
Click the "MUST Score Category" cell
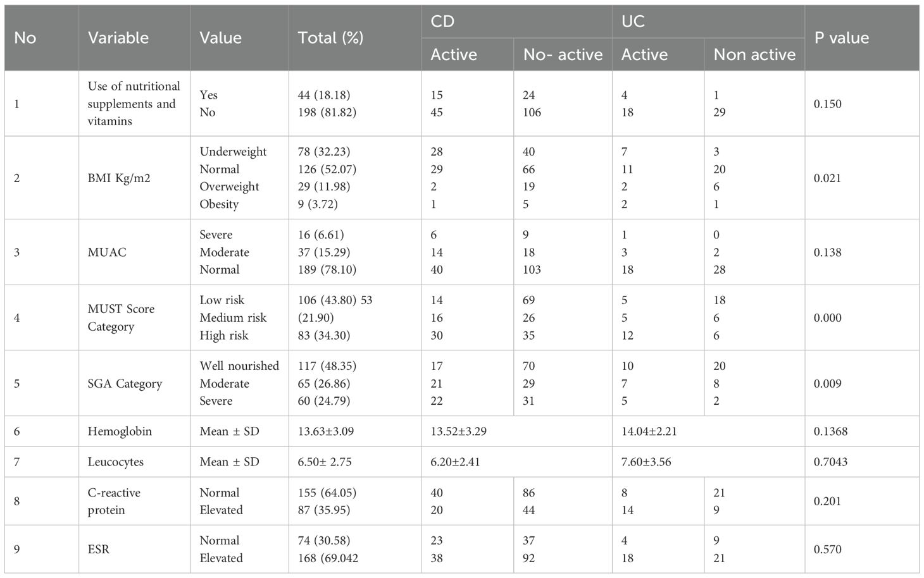pos(121,317)
